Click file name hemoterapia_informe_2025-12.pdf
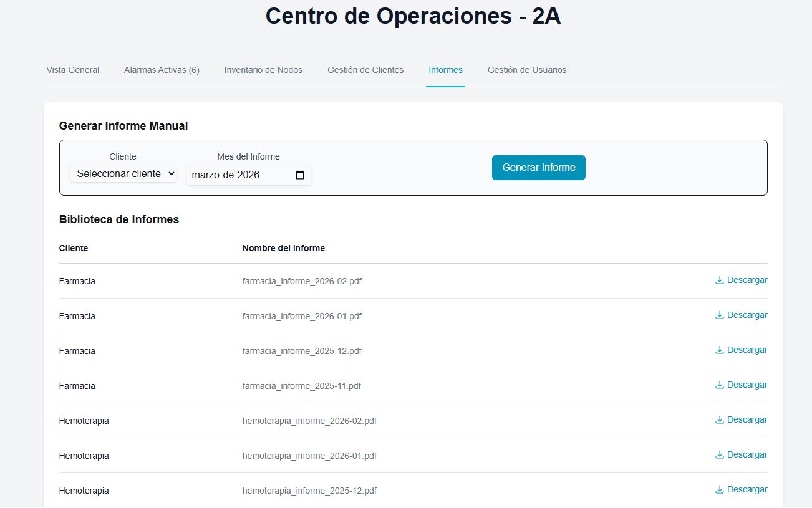 pos(309,491)
